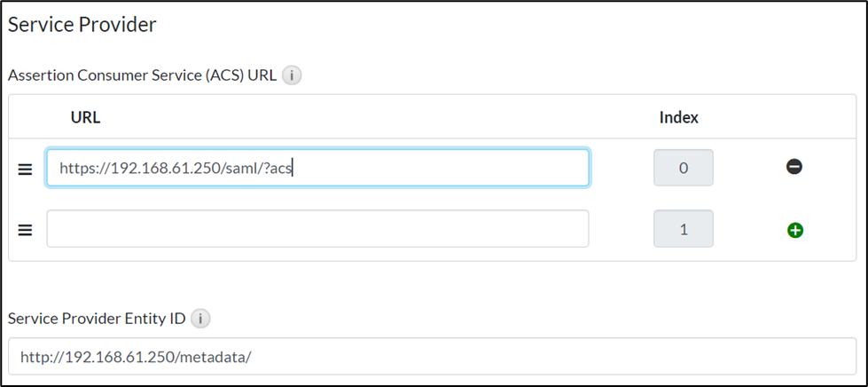Click the https://192.168.61.250/saml/?acs text
The height and width of the screenshot is (387, 868).
click(176, 168)
